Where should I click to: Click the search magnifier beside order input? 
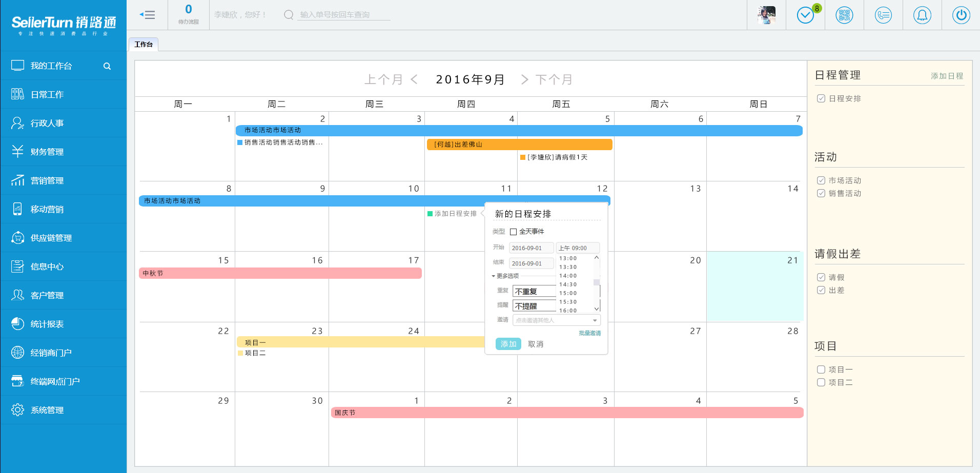click(x=289, y=15)
